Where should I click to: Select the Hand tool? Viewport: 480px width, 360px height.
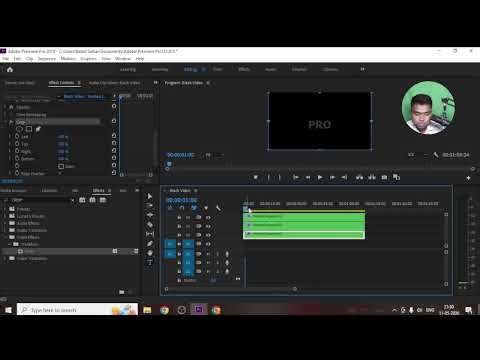coord(150,253)
